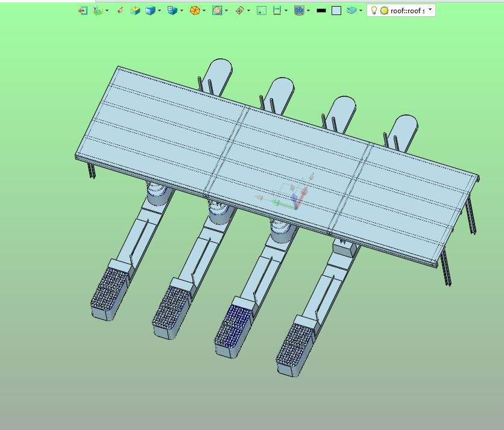Open the roof::roof layer dropdown
Screen dimensions: 504x430
tap(430, 10)
